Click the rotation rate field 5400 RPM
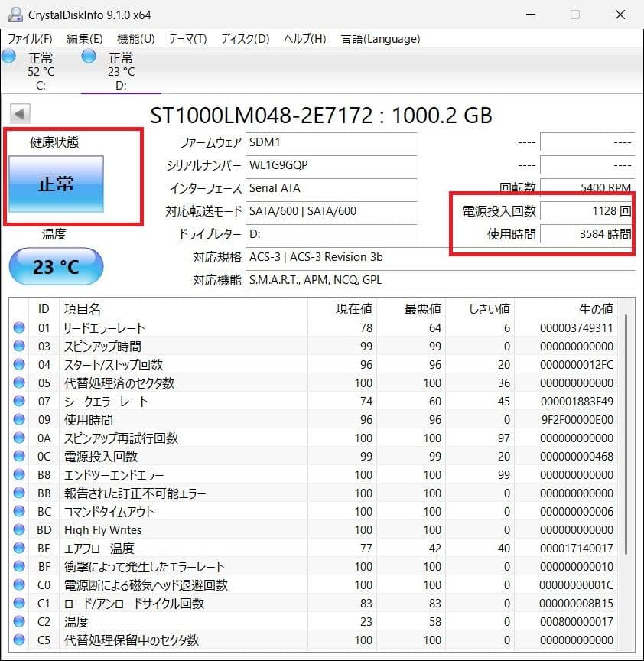 pos(587,187)
